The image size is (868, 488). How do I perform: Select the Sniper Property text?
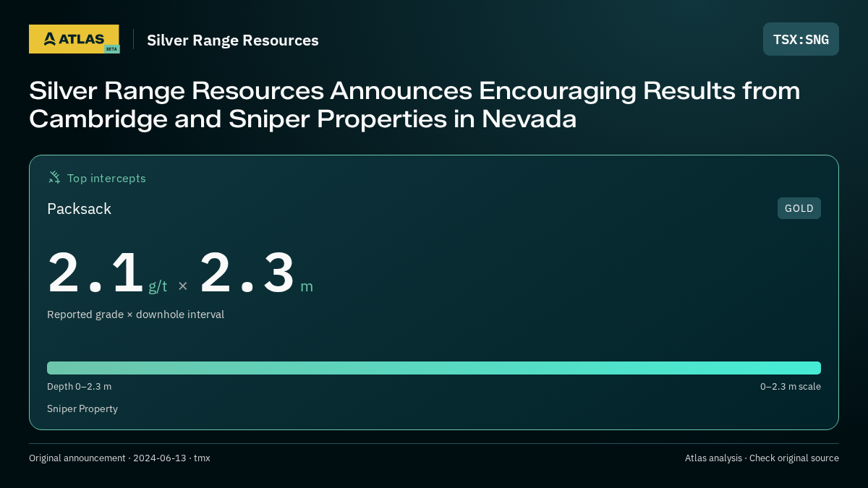click(x=82, y=409)
